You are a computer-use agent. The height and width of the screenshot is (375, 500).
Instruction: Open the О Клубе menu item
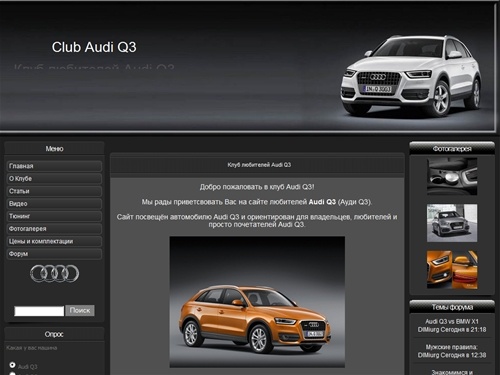(54, 179)
